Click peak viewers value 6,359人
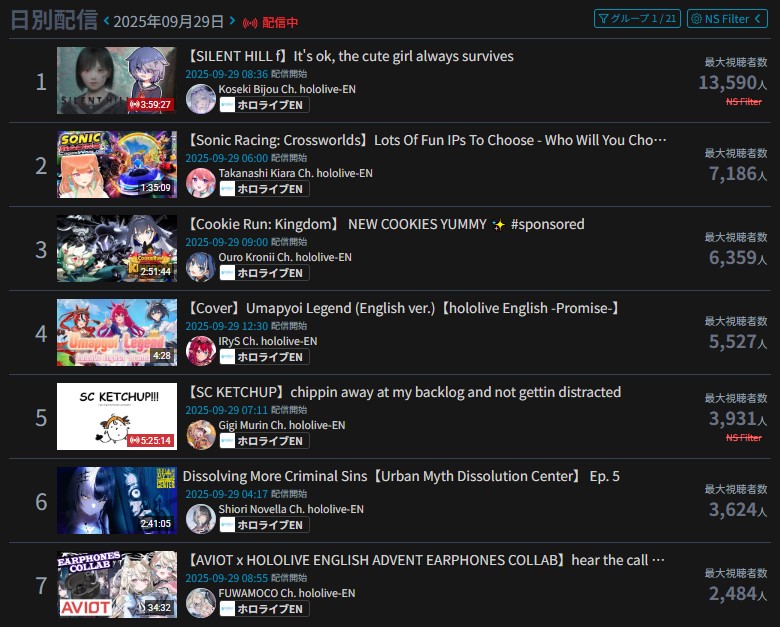 [738, 258]
